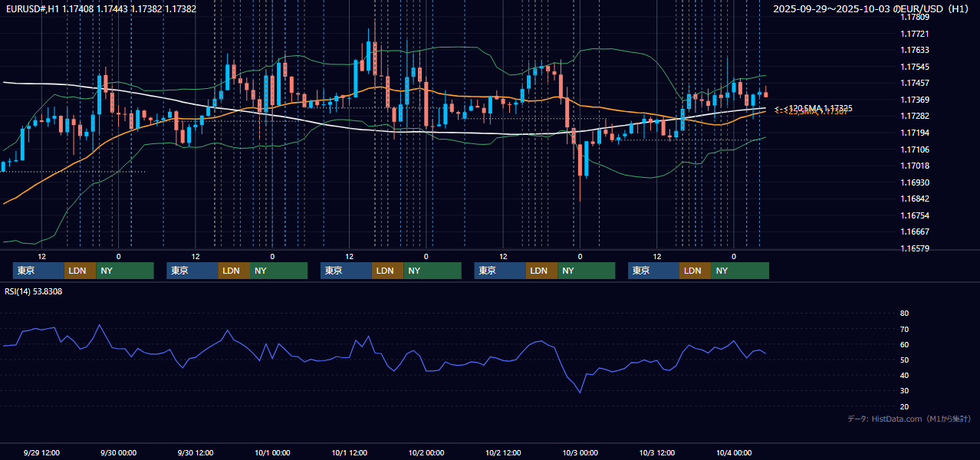Screen dimensions: 980x460
Task: Select the 10/4 00:00 time axis label
Action: tap(734, 452)
